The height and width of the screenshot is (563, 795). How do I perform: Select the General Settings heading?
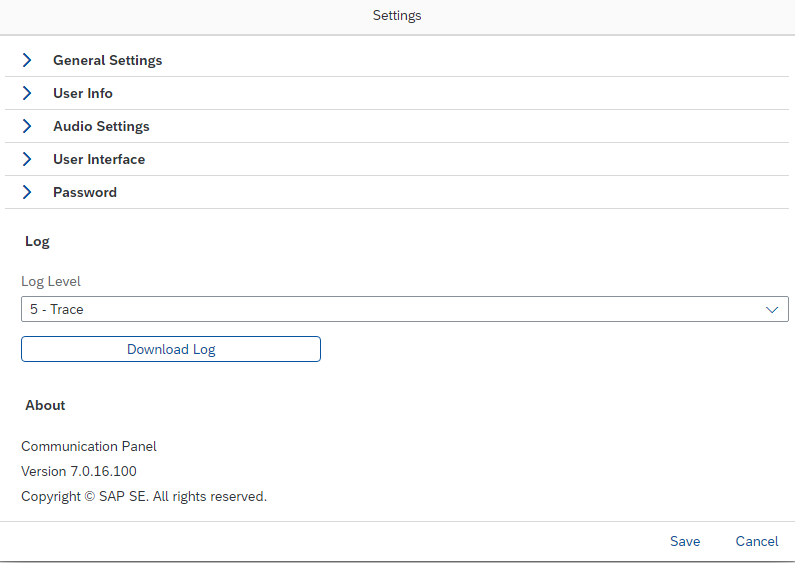pyautogui.click(x=107, y=60)
